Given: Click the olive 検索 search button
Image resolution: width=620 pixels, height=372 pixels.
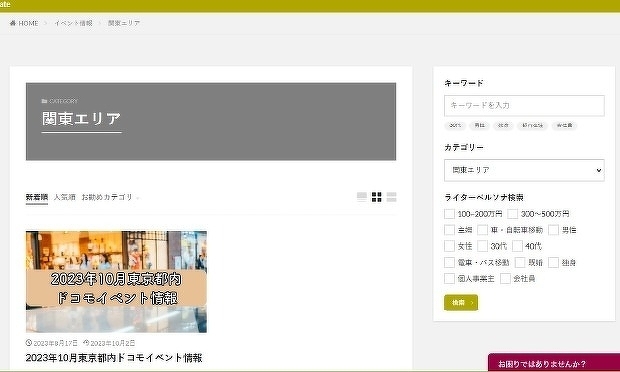Looking at the screenshot, I should pyautogui.click(x=461, y=302).
